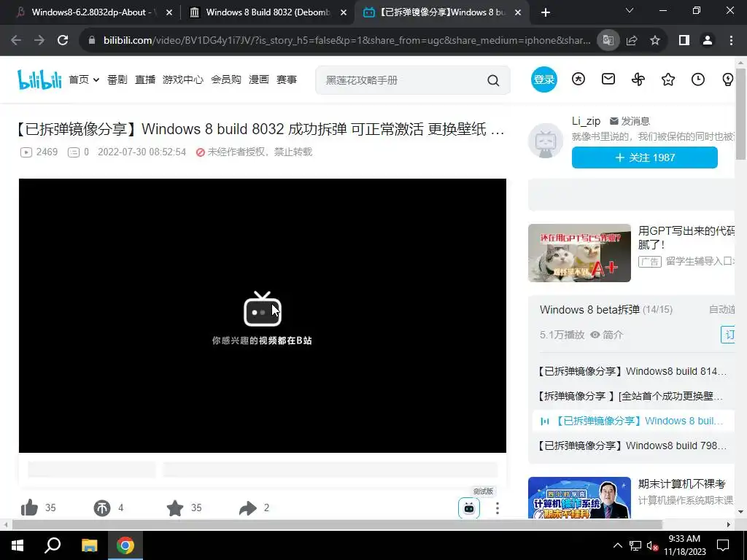747x560 pixels.
Task: Open 赛事 in navigation menu
Action: tap(286, 79)
